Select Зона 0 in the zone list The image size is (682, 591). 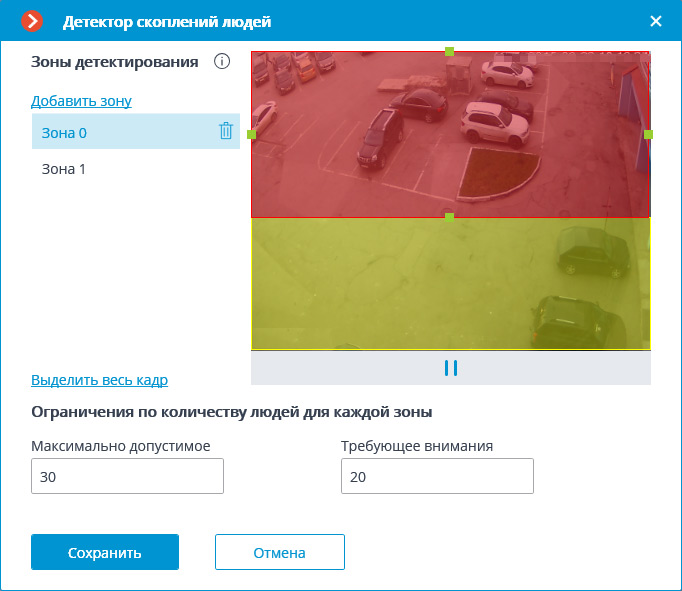[x=64, y=132]
